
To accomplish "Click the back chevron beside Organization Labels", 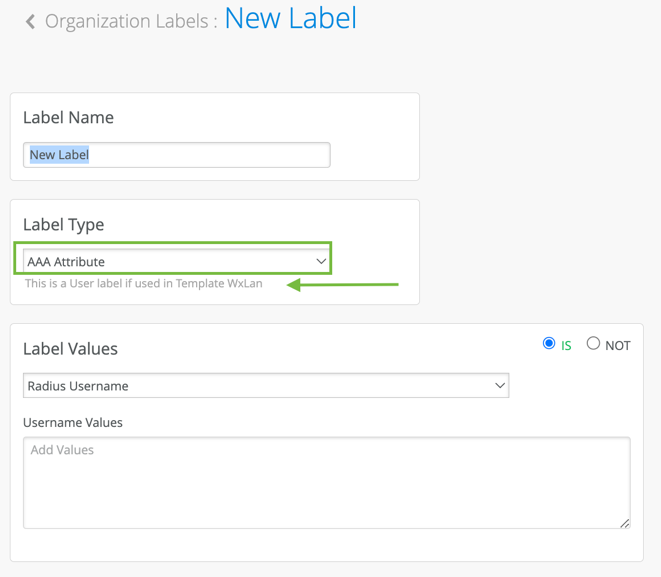I will [30, 21].
